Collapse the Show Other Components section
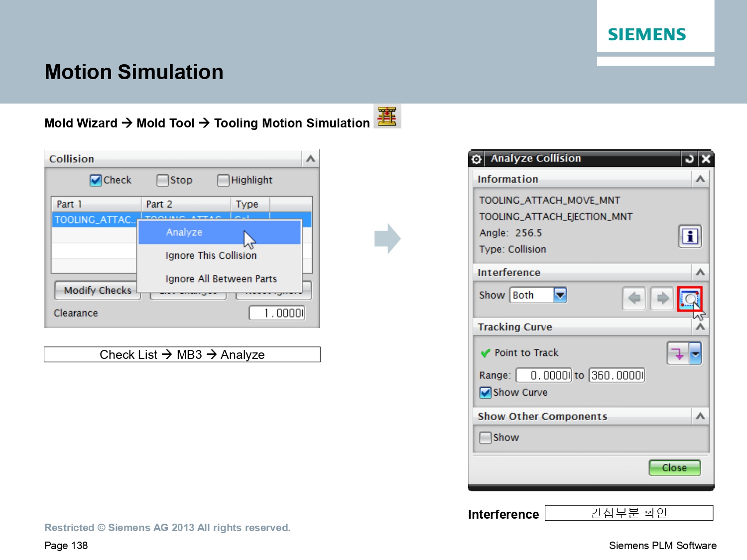Image resolution: width=747 pixels, height=560 pixels. (x=700, y=416)
